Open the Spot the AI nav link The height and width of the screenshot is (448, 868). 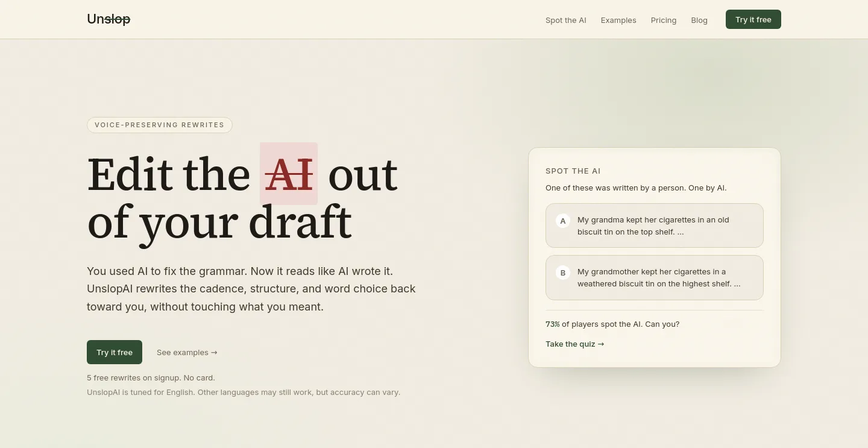(565, 20)
